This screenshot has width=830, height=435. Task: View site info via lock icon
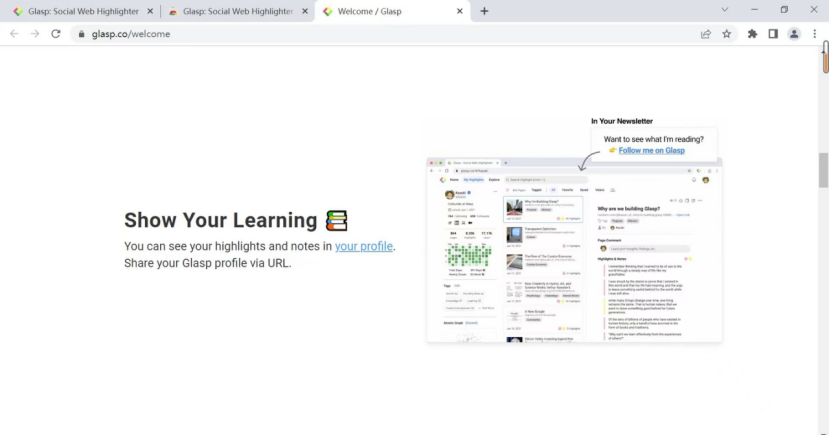click(x=81, y=34)
